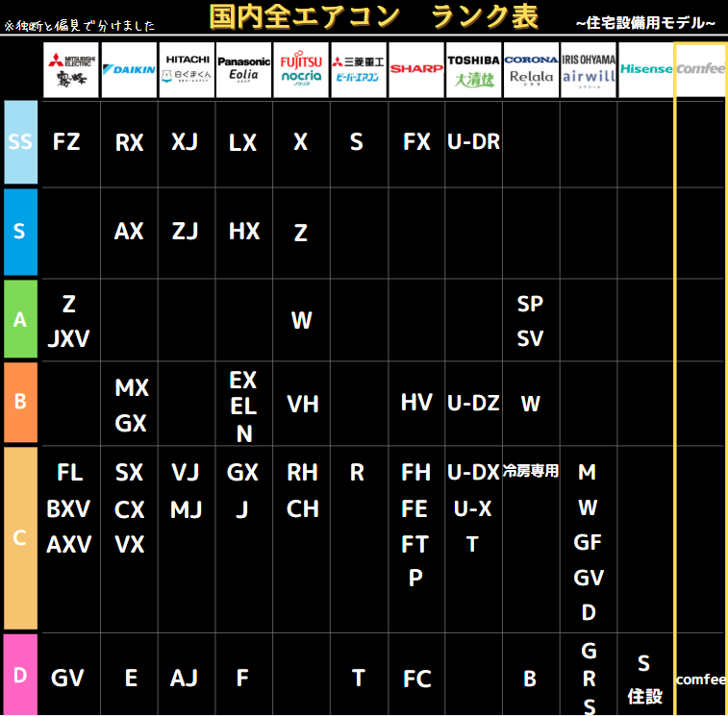Click the Daikin RX model

[x=129, y=142]
